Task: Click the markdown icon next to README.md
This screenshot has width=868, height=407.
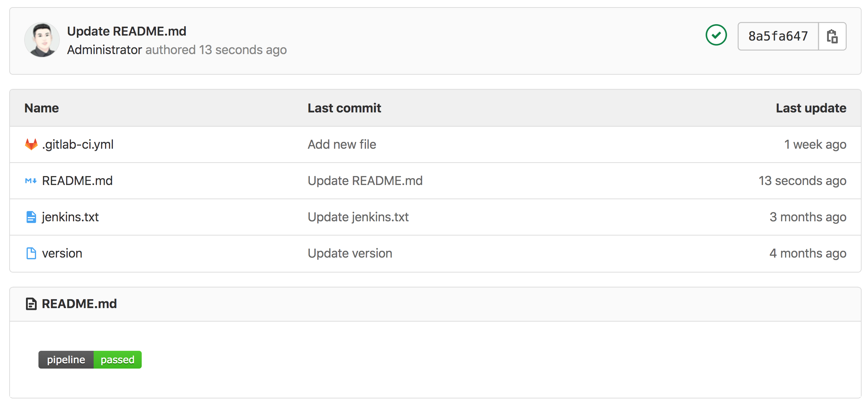Action: click(x=31, y=181)
